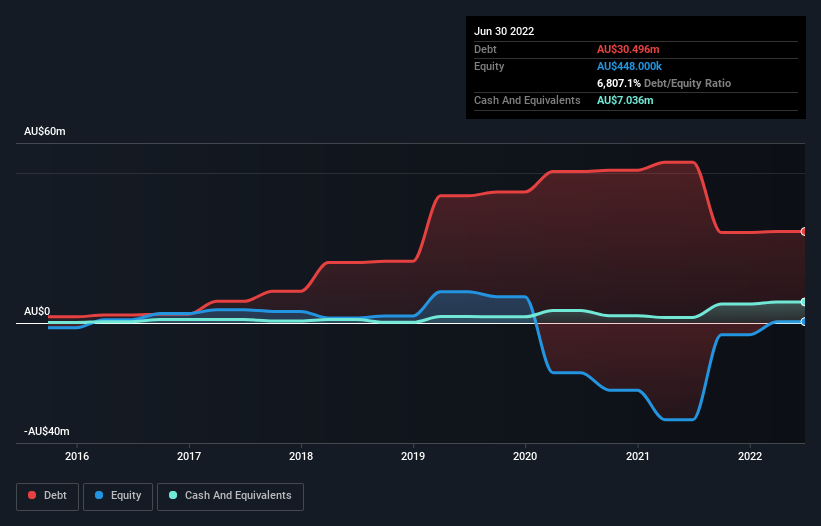
Task: Click the 2016 x-axis label
Action: (77, 456)
